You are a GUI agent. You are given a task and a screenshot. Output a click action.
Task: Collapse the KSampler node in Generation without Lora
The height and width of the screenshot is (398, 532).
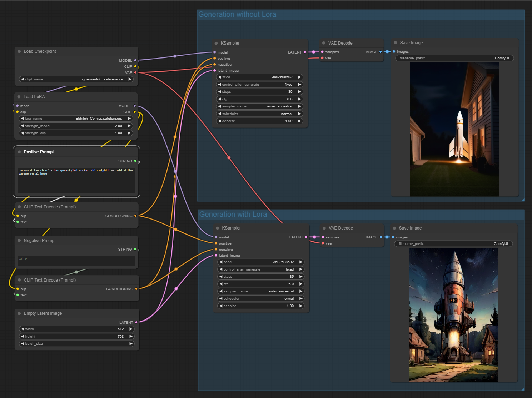click(216, 43)
